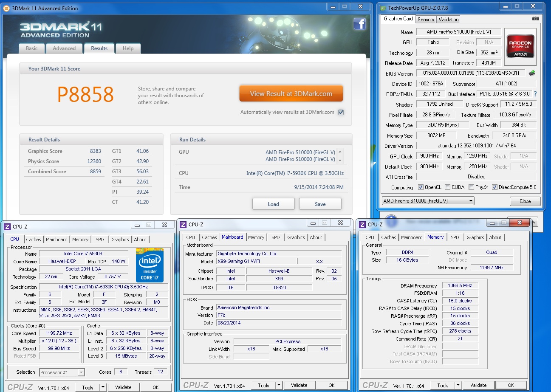Image resolution: width=551 pixels, height=392 pixels.
Task: Click the GPU list scroll-down arrow in Run Details
Action: [x=339, y=160]
